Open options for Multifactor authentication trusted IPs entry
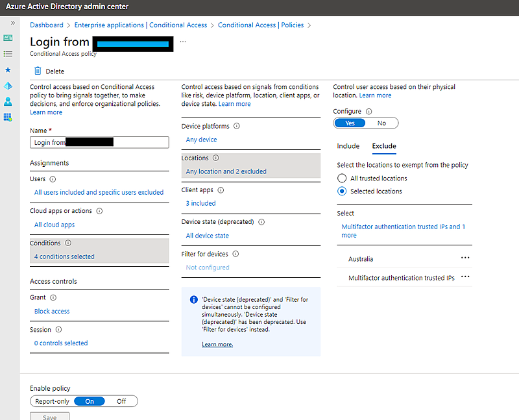This screenshot has height=420, width=519. [465, 277]
